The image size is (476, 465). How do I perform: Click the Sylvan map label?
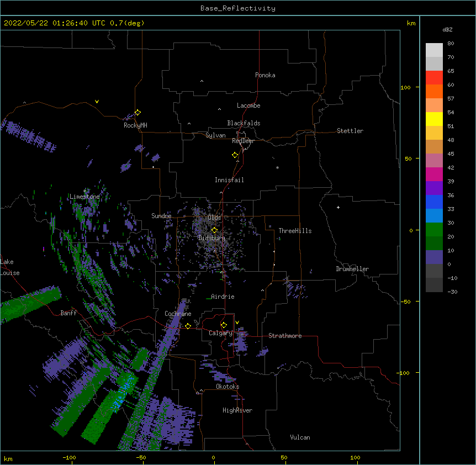pos(215,135)
